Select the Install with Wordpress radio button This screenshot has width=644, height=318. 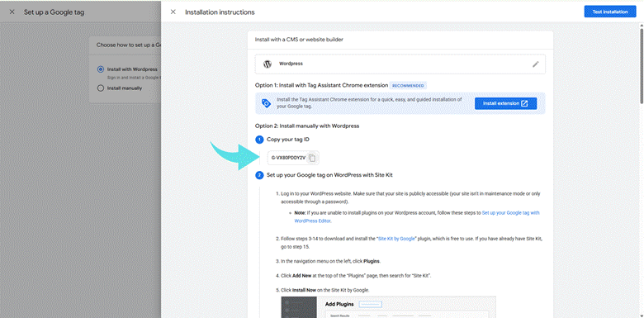click(x=101, y=69)
